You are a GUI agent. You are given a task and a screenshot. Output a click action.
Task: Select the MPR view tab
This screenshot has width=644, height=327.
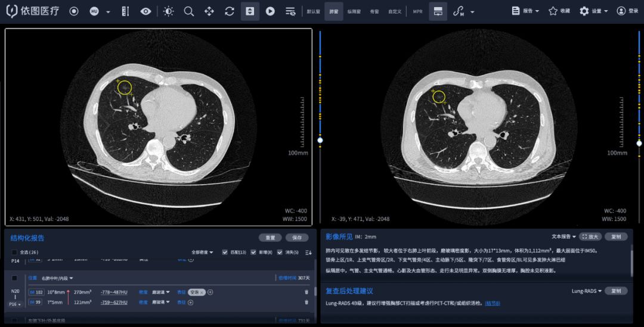tap(417, 11)
